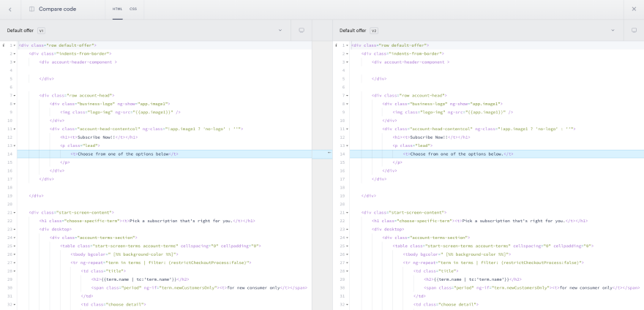Collapse line 11 fold in V2 pane

point(348,129)
